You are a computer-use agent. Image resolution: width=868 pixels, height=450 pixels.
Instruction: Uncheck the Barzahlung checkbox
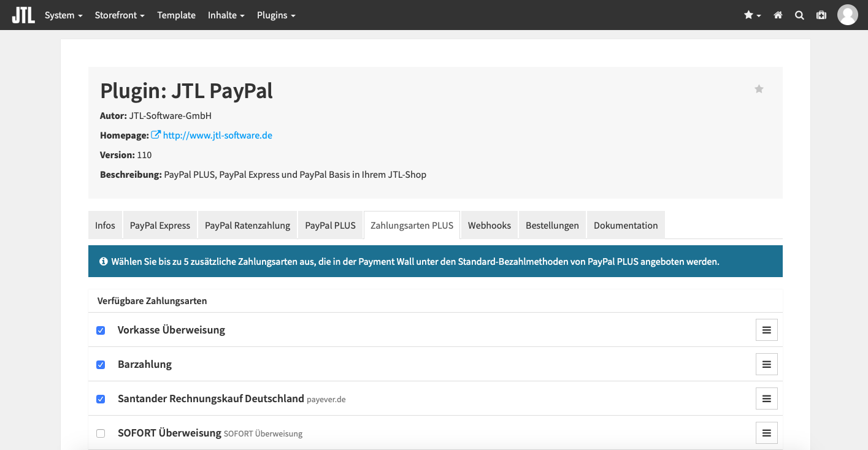[x=101, y=365]
